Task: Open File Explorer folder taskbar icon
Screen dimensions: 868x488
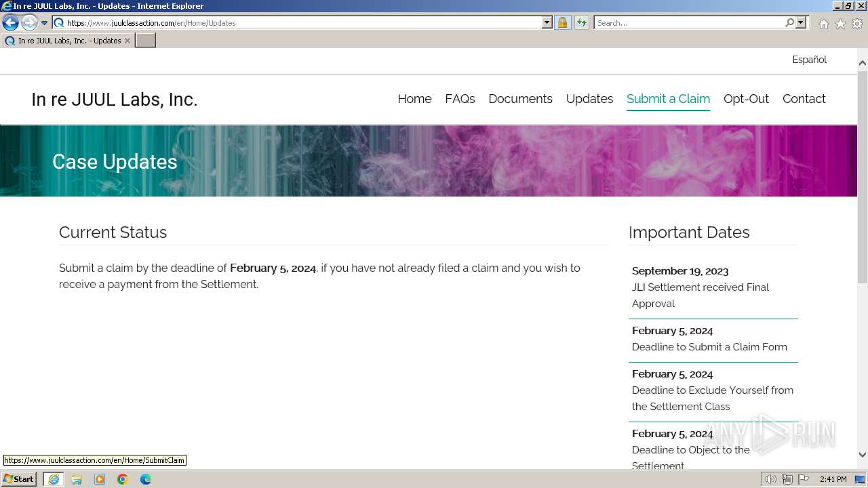Action: pos(77,479)
